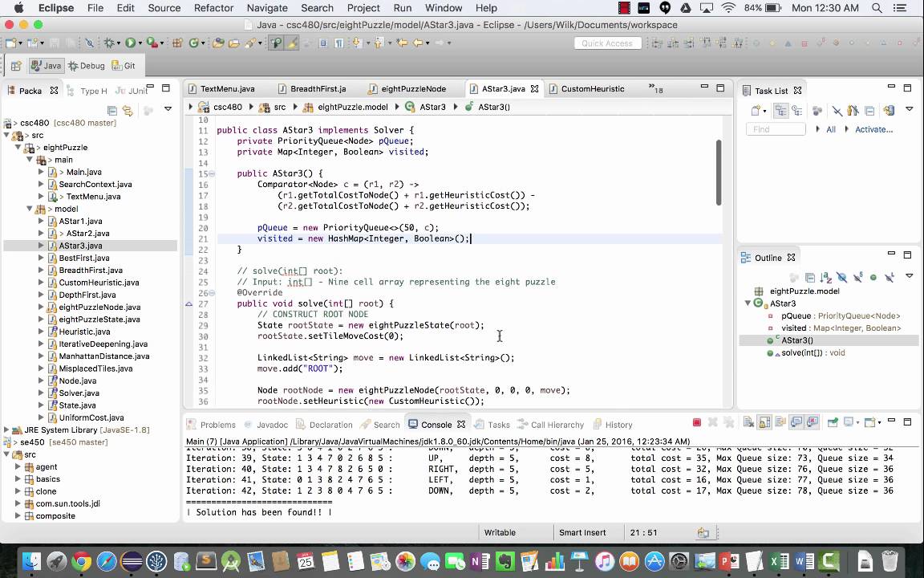Click the Back navigation arrow in toolbar
The width and height of the screenshot is (924, 578).
tap(418, 43)
